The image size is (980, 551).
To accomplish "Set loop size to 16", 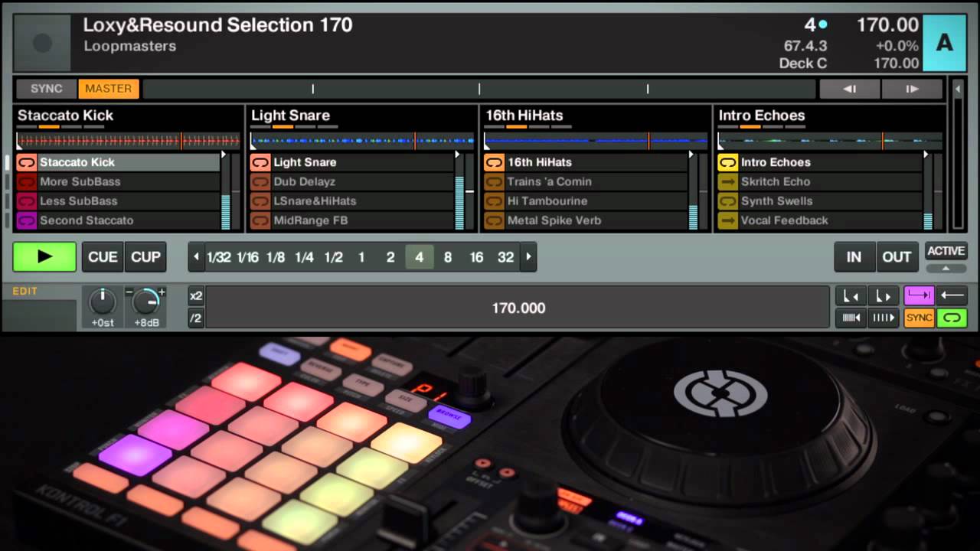I will point(476,257).
